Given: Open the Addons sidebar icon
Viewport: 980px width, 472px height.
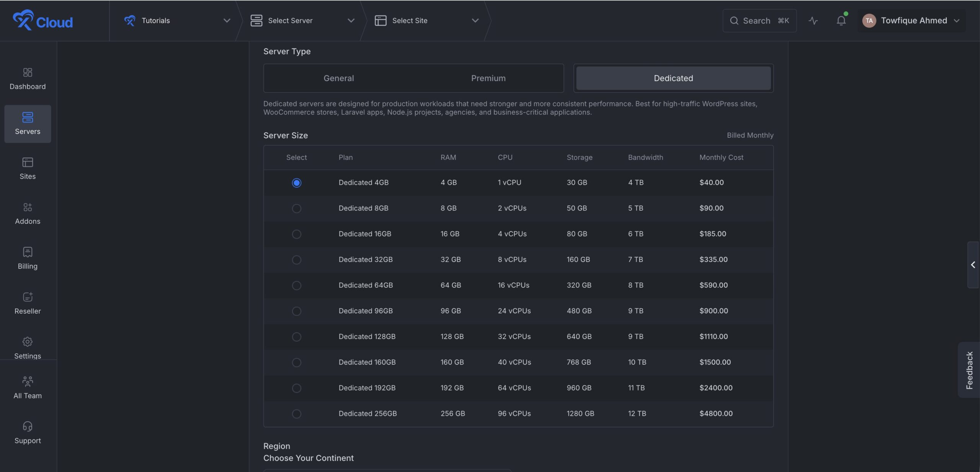Looking at the screenshot, I should 28,207.
